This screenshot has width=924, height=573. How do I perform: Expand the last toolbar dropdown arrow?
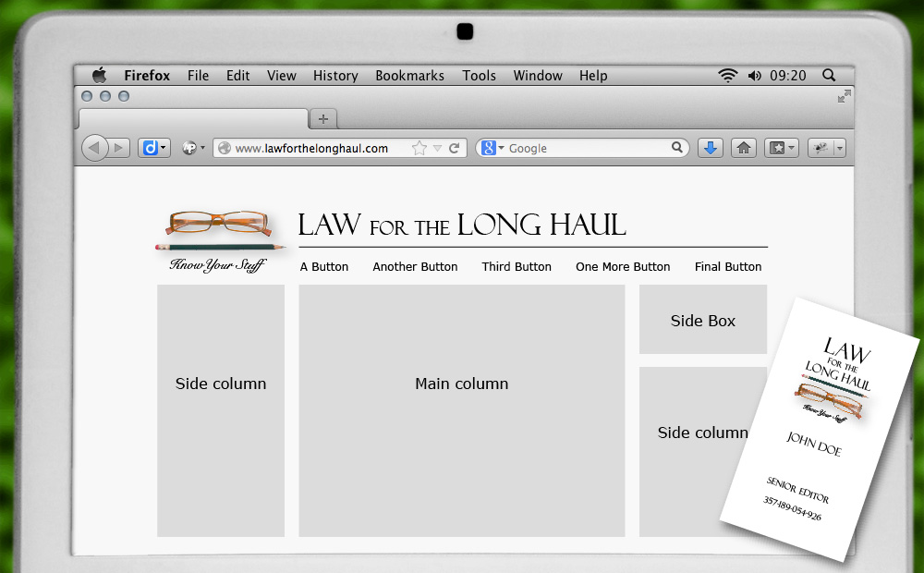pyautogui.click(x=840, y=148)
